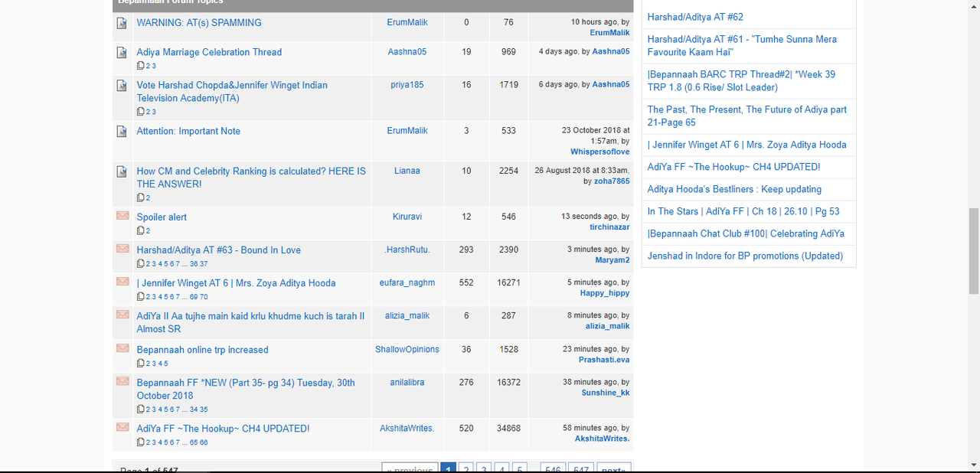The image size is (980, 473).
Task: Click the browser vertical scrollbar thumb
Action: [x=974, y=251]
